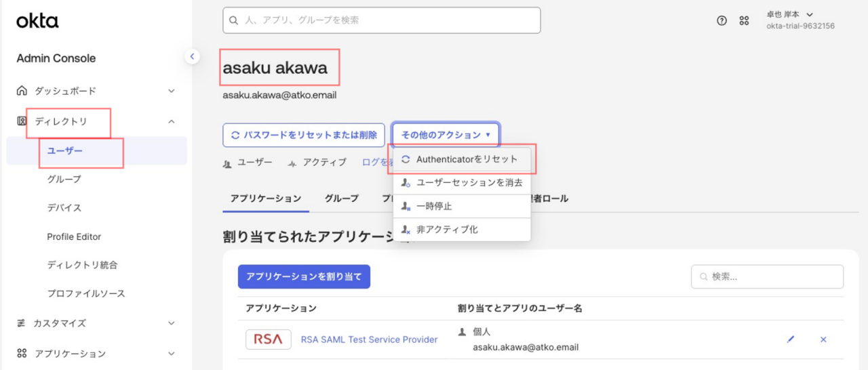Image resolution: width=868 pixels, height=370 pixels.
Task: Select 非アクティブ化 from the dropdown
Action: pyautogui.click(x=447, y=230)
